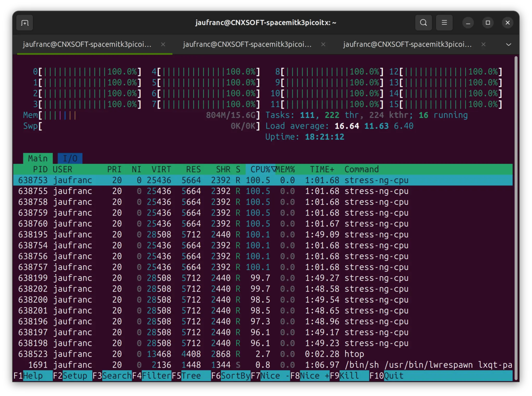Select process row with PID 638202

click(263, 289)
